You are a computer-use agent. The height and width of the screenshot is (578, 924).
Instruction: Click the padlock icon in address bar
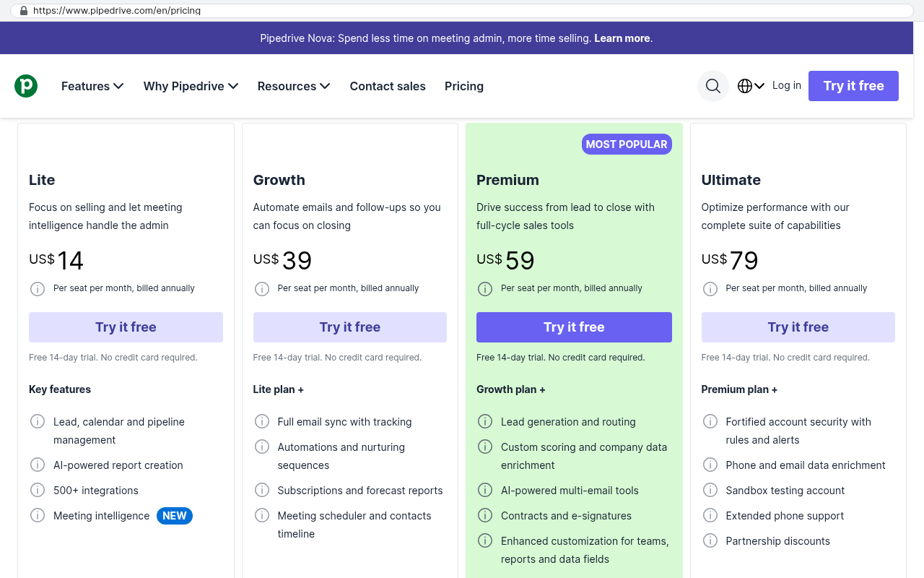click(x=24, y=11)
